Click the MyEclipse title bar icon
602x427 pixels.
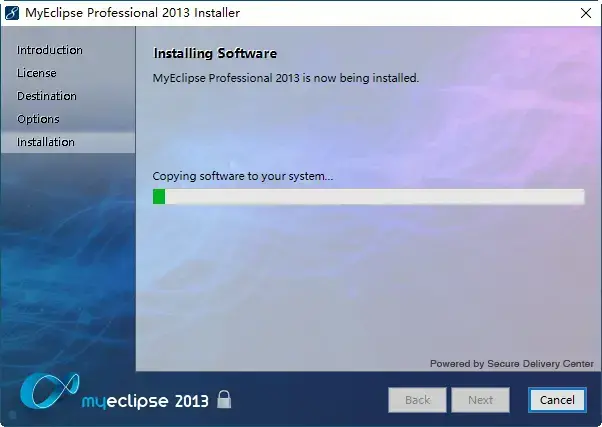pos(12,13)
